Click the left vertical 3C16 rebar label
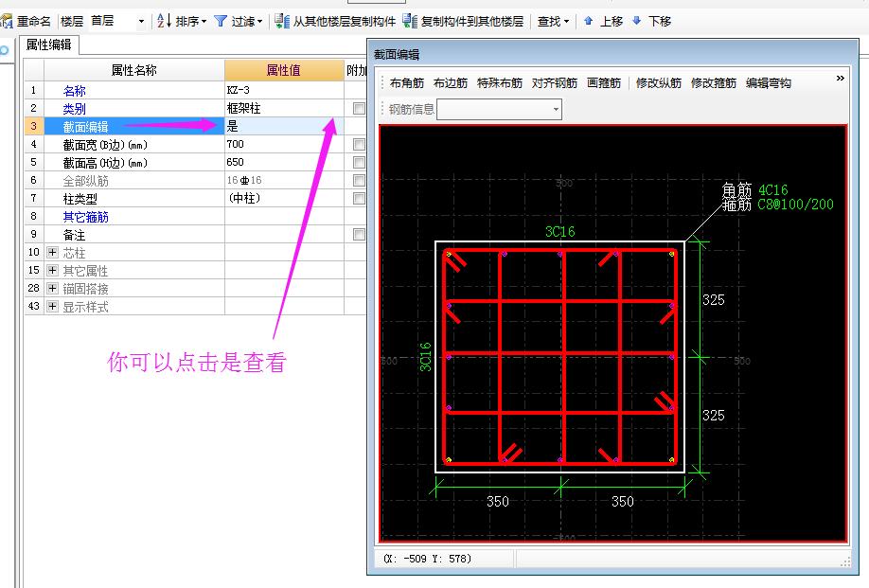This screenshot has width=869, height=588. click(425, 356)
